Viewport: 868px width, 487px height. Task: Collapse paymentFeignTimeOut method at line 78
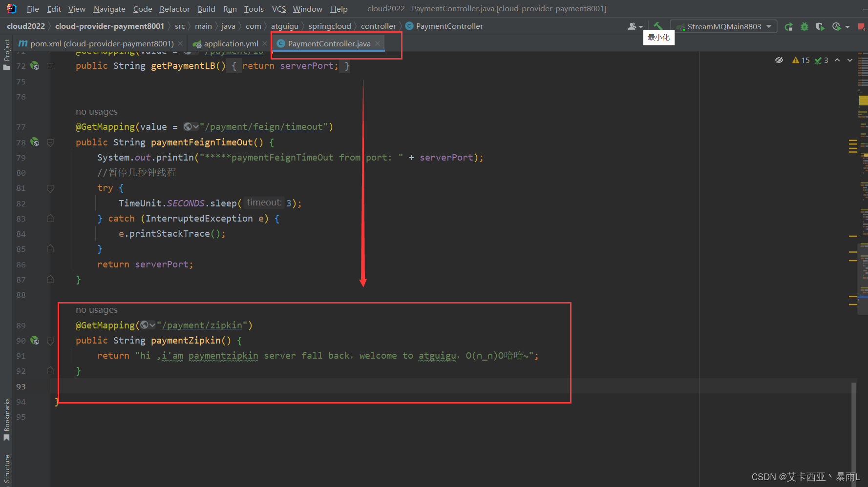(50, 142)
